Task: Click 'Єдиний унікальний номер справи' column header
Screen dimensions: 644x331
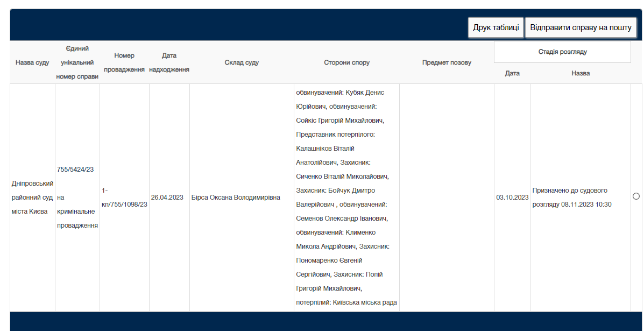Action: click(77, 62)
